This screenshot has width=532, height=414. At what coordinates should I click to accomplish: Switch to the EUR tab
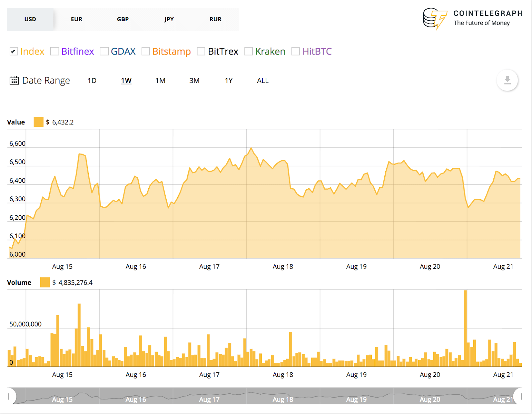[x=76, y=19]
